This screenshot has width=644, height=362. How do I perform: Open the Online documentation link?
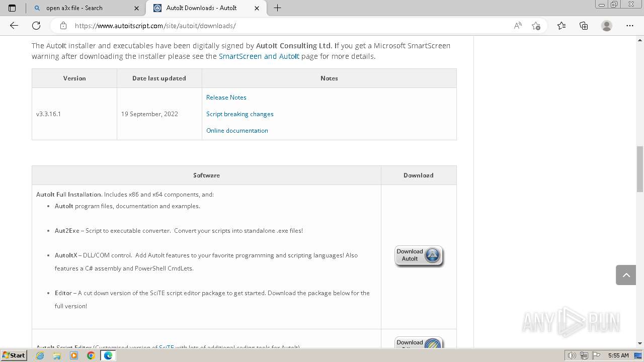pyautogui.click(x=237, y=131)
